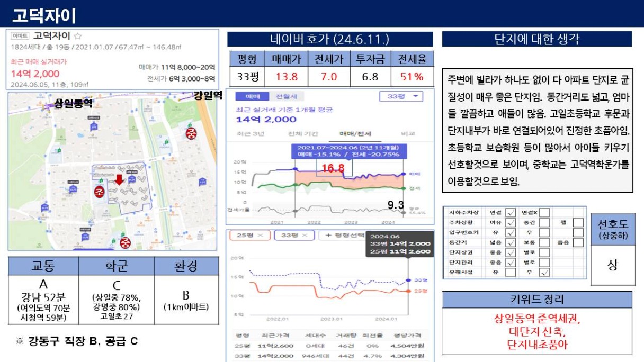Click the blue 33평 endpoint dot on the lower chart

tap(408, 279)
